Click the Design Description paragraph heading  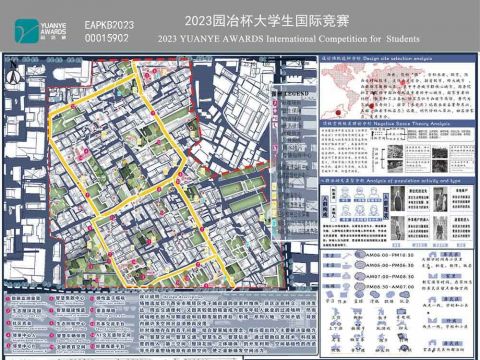pos(170,296)
